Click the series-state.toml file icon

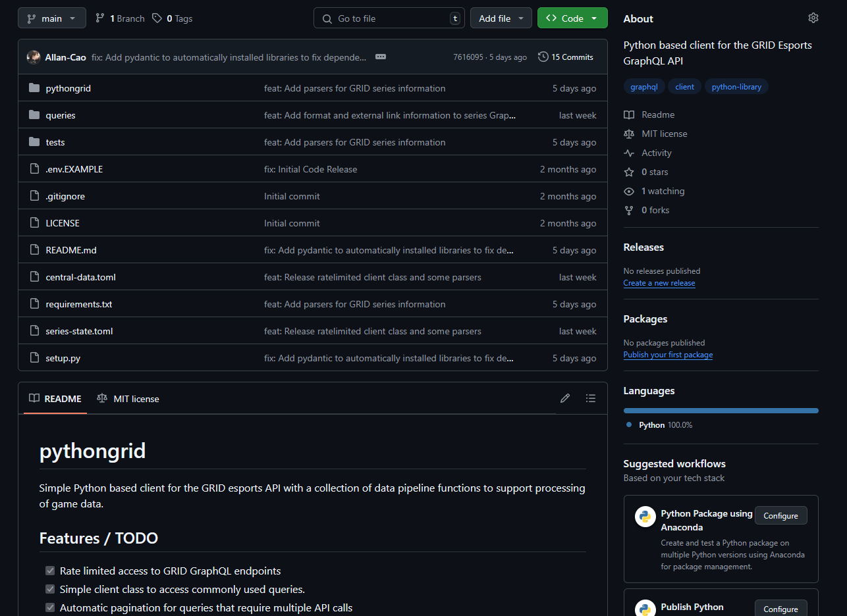tap(34, 331)
